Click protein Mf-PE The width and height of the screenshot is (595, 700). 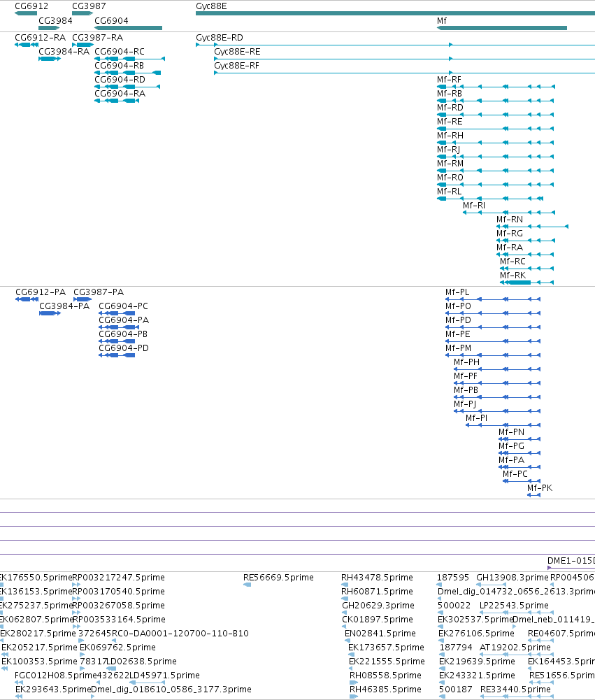coord(457,334)
